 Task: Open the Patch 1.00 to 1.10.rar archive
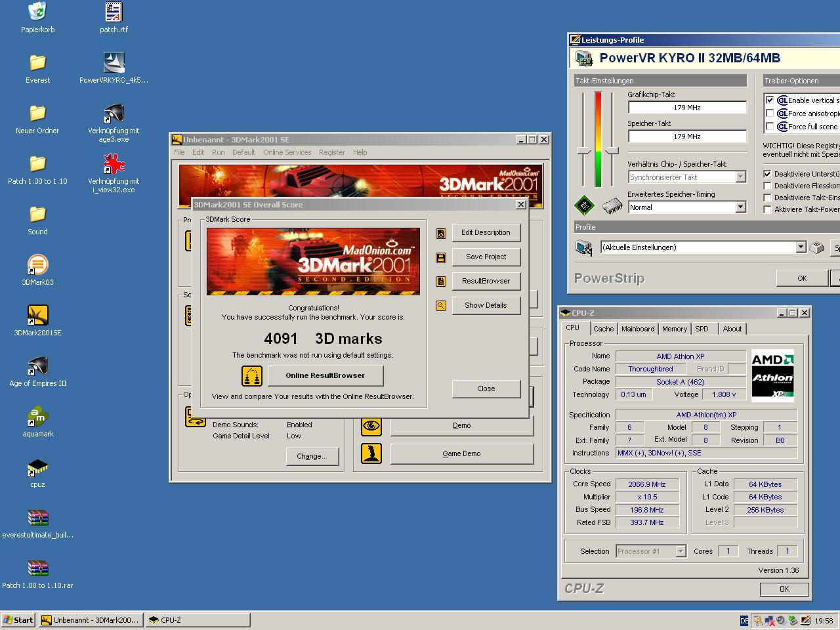tap(37, 568)
